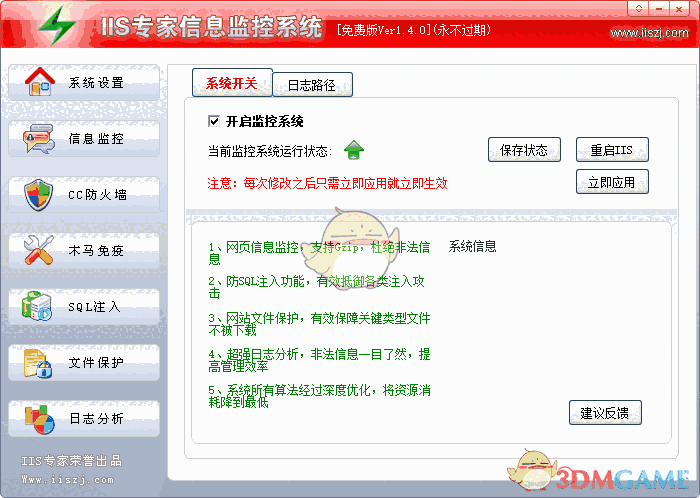Open 系统设置 sidebar house icon
This screenshot has width=700, height=498.
click(x=40, y=81)
